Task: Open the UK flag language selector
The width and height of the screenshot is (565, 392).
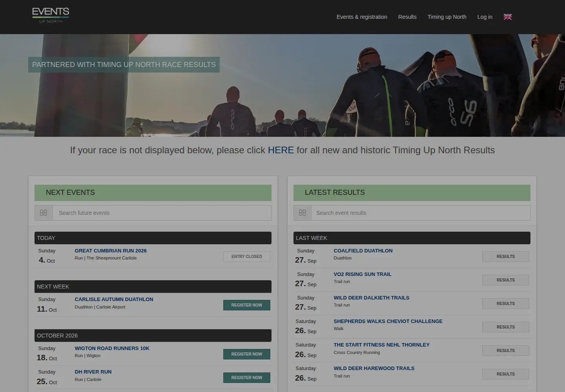Action: pos(508,17)
